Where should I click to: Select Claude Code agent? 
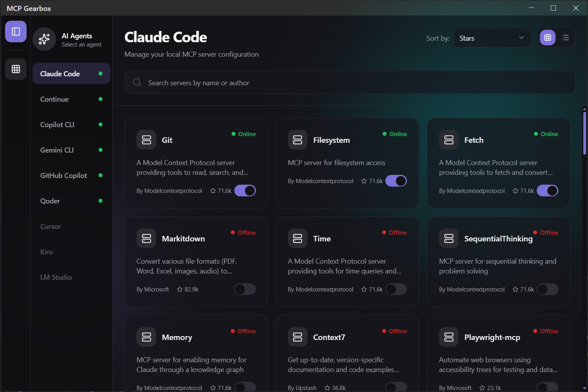(x=71, y=74)
